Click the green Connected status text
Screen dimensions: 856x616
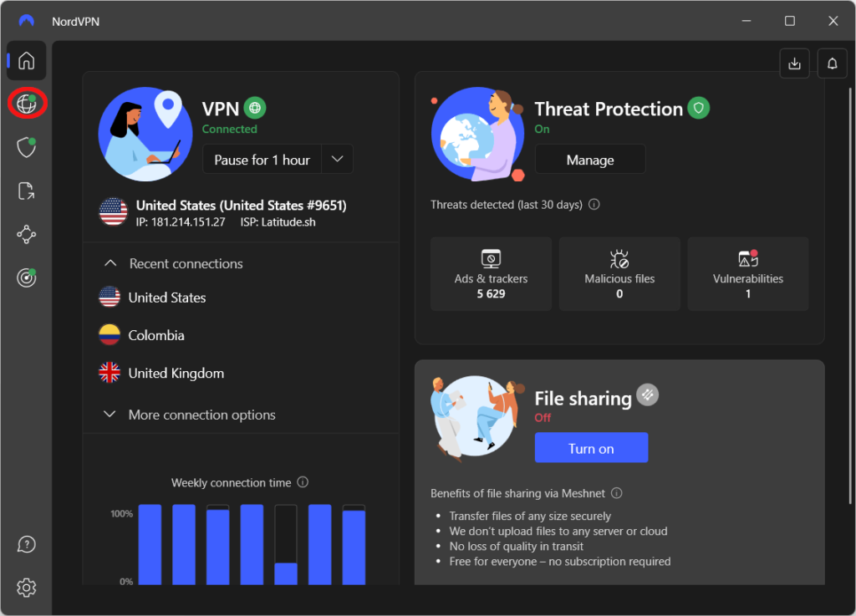229,129
